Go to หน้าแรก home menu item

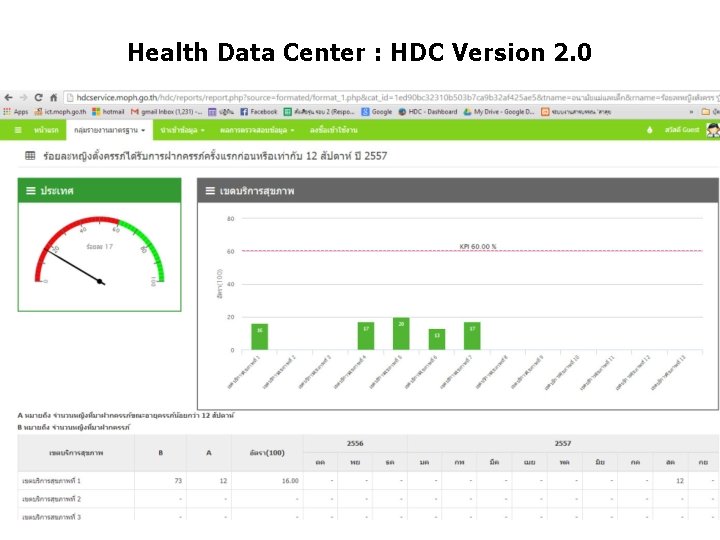coord(46,130)
